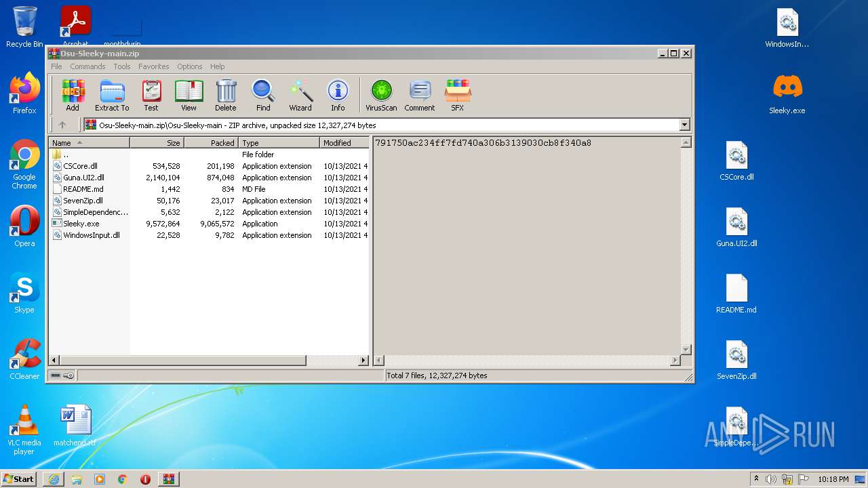
Task: Open the Options menu
Action: [190, 66]
